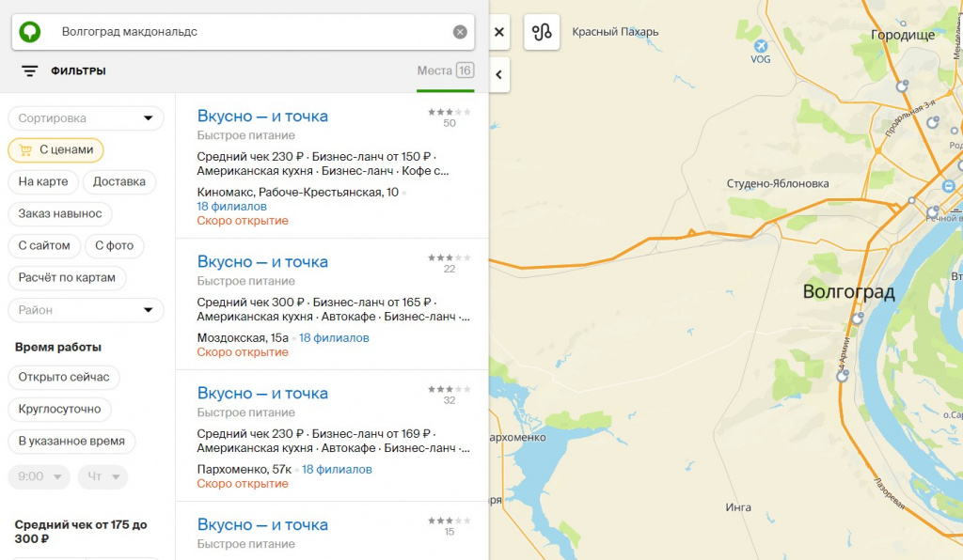Click in the search input field
Screen dimensions: 963x560
(245, 32)
